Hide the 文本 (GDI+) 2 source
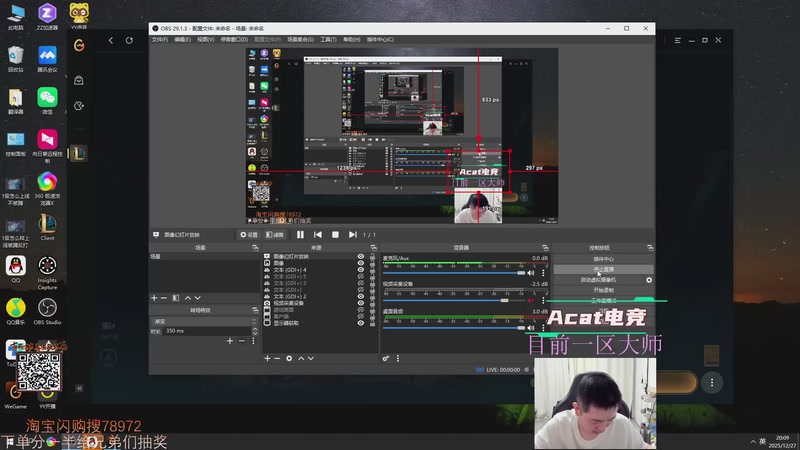The image size is (800, 450). point(361,296)
